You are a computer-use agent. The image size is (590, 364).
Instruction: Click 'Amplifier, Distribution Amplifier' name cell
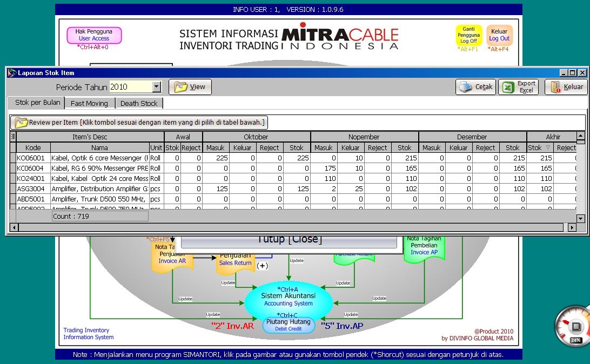click(x=100, y=188)
